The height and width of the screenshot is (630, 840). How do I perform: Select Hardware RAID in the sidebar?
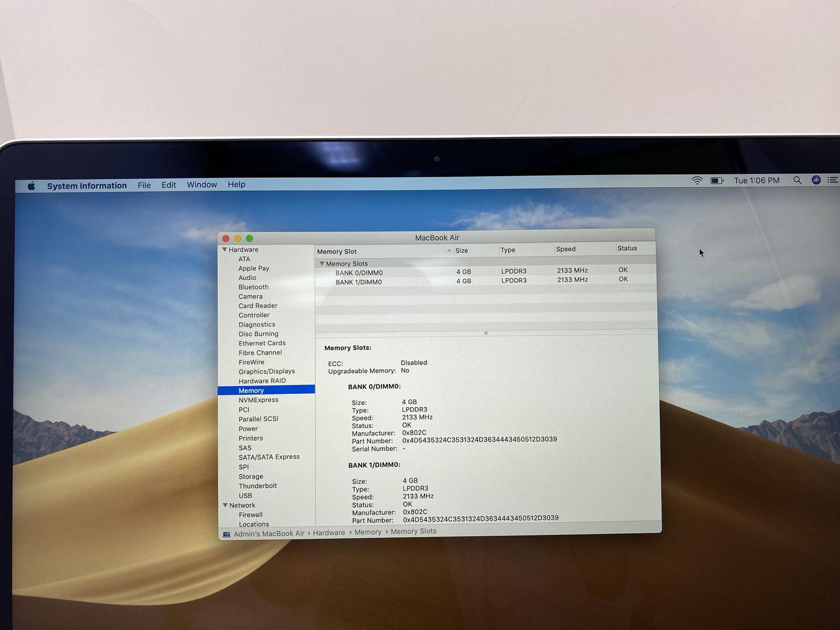pos(262,381)
